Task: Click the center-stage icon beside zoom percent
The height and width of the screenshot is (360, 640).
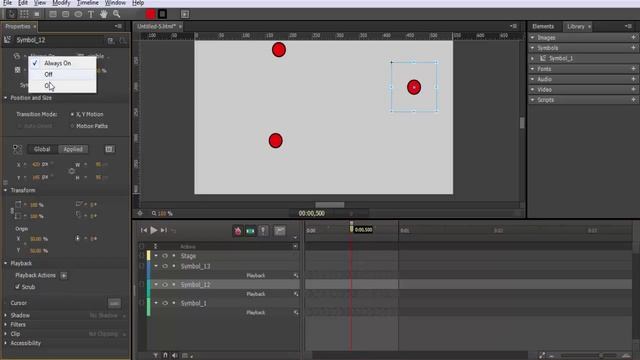Action: (x=140, y=213)
